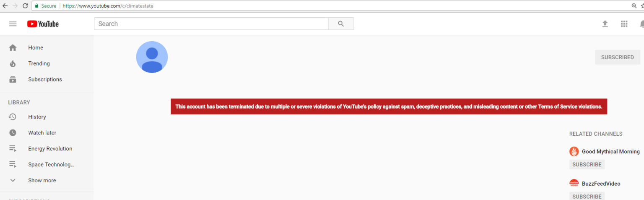Open the Energy Revolution playlist

50,149
